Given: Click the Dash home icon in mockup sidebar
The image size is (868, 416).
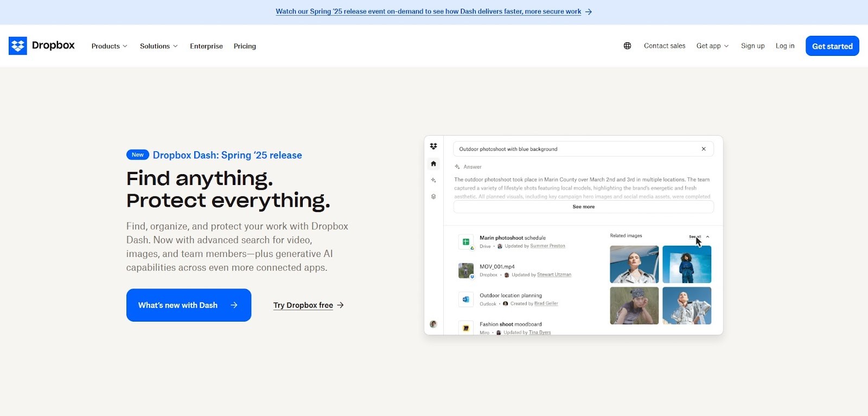Looking at the screenshot, I should (x=433, y=163).
